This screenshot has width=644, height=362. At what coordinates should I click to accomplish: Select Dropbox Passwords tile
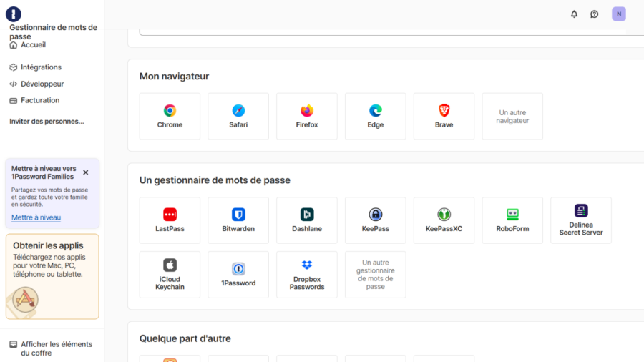[x=307, y=275]
